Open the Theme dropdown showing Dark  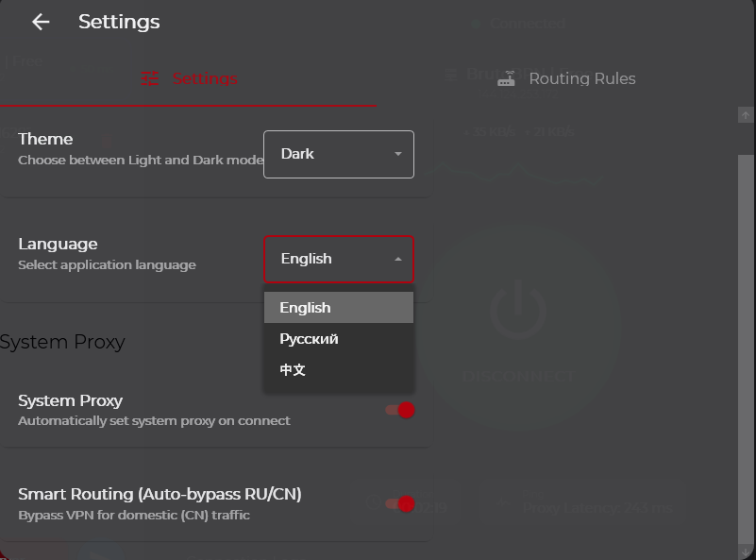click(339, 154)
